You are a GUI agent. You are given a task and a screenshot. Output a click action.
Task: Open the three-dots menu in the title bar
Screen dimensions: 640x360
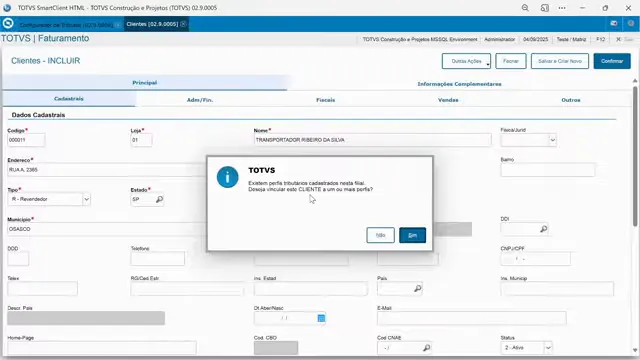562,8
